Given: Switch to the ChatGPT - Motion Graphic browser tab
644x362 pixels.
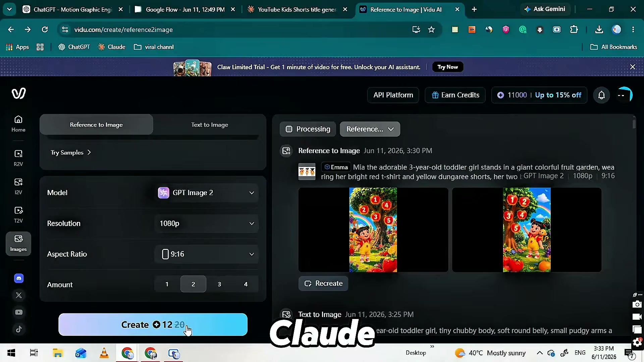Looking at the screenshot, I should tap(73, 9).
